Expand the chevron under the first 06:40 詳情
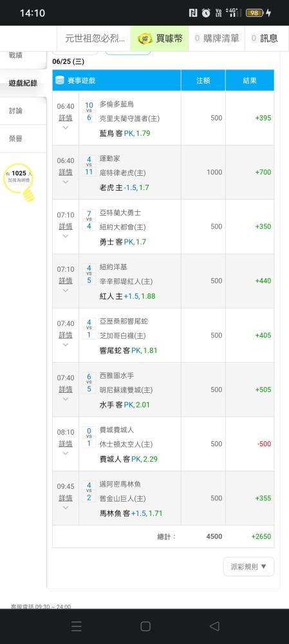Image resolution: width=289 pixels, height=644 pixels. [x=65, y=128]
